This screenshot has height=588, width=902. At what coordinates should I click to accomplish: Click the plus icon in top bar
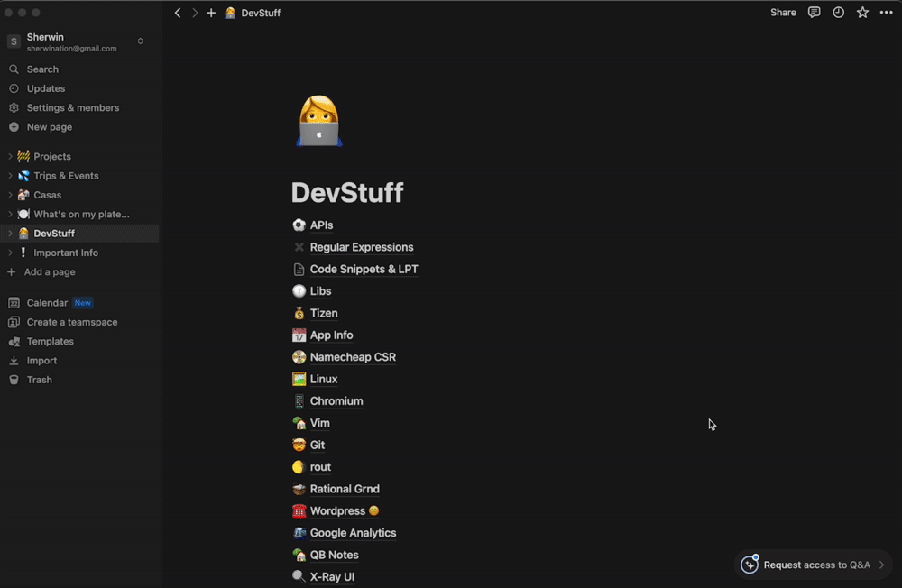pos(211,13)
